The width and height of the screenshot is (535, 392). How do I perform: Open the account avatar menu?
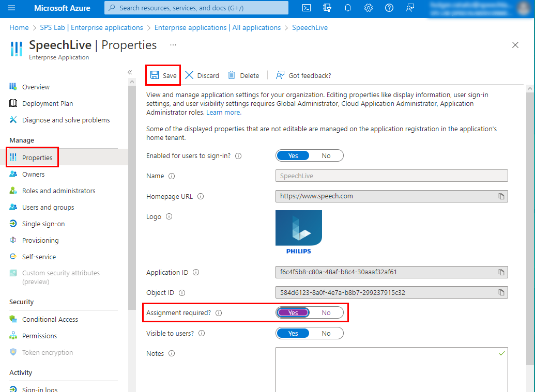pos(524,8)
